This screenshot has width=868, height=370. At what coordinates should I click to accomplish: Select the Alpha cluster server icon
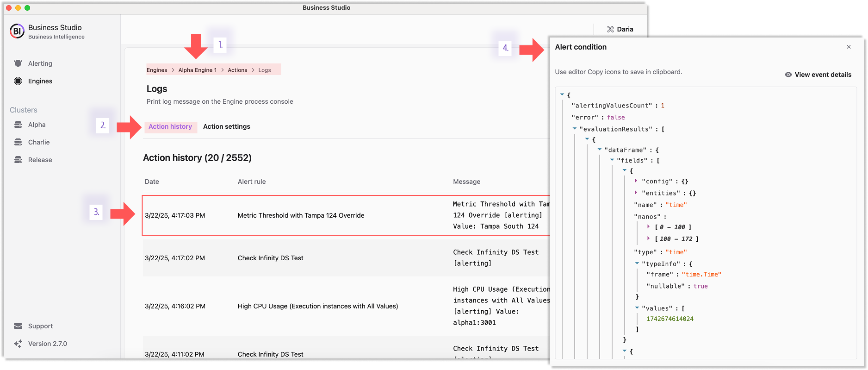[x=18, y=125]
